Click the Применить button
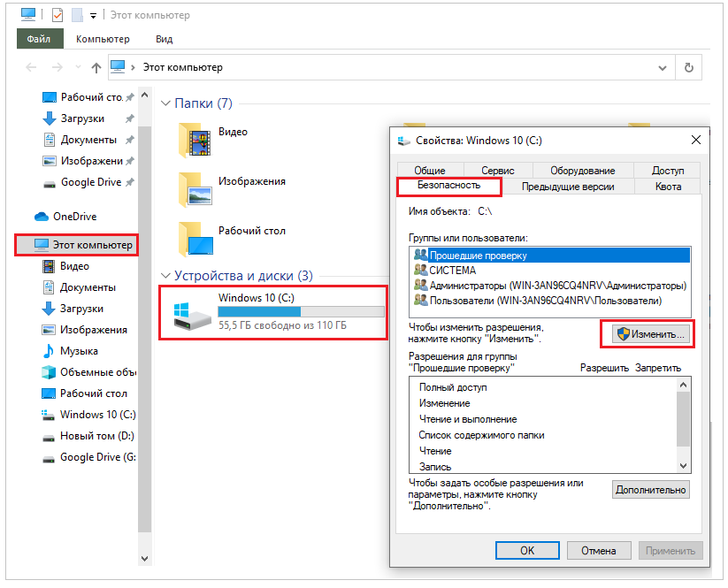This screenshot has width=728, height=588. [x=671, y=551]
